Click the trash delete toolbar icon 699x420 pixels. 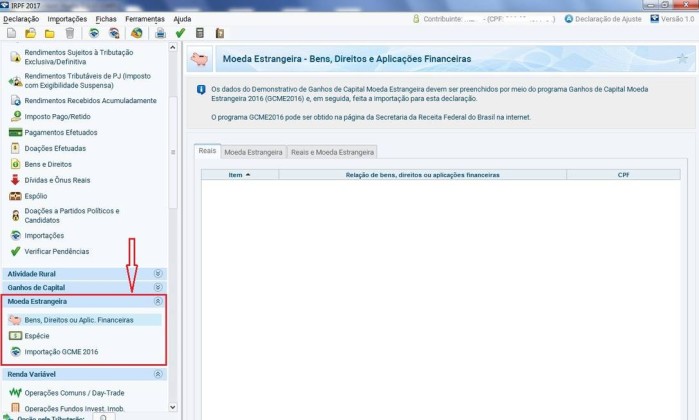tap(69, 33)
